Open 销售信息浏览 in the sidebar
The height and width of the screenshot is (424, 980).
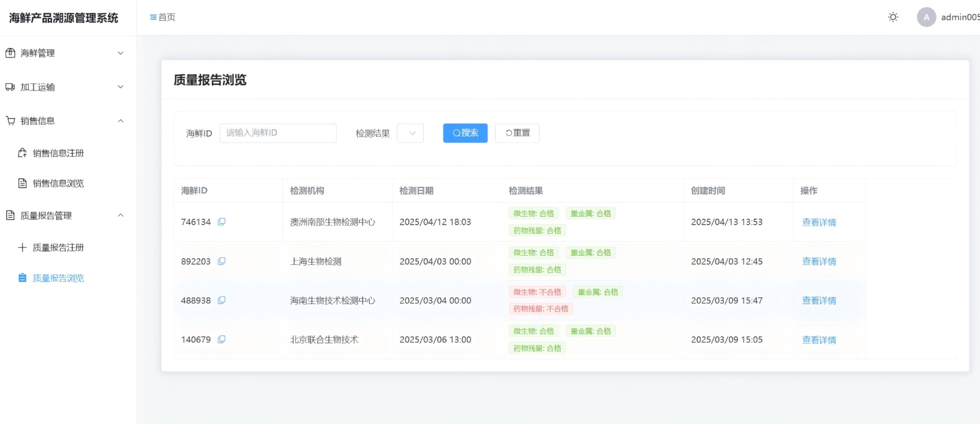[58, 183]
